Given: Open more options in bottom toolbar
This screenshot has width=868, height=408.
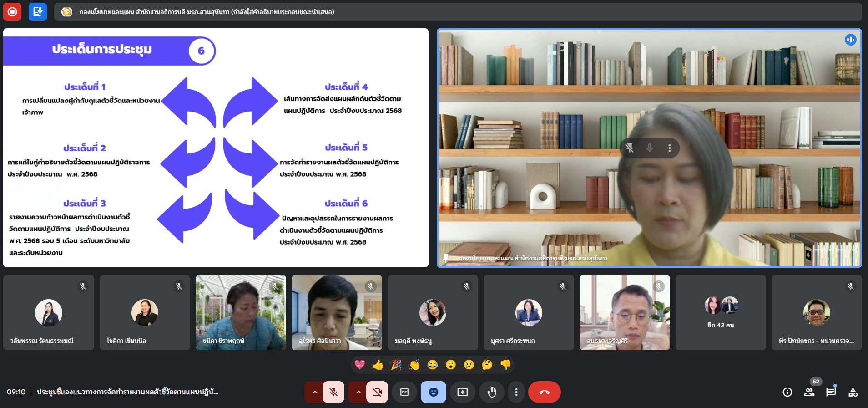Looking at the screenshot, I should coord(516,392).
